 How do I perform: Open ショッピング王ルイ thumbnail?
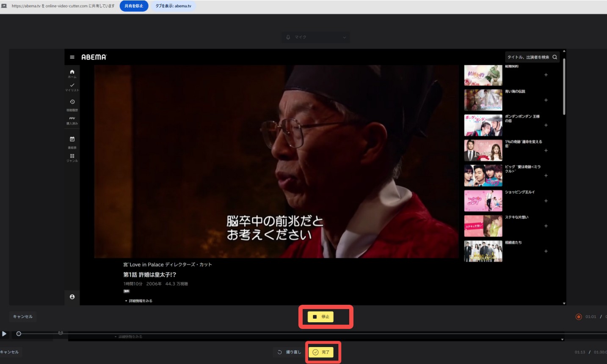483,201
